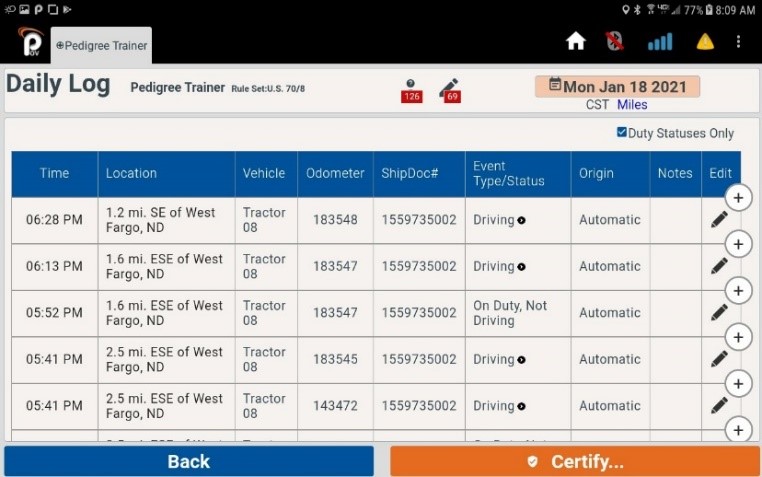The width and height of the screenshot is (762, 477).
Task: Expand Driving status dot in 06:13 PM row
Action: pos(522,267)
